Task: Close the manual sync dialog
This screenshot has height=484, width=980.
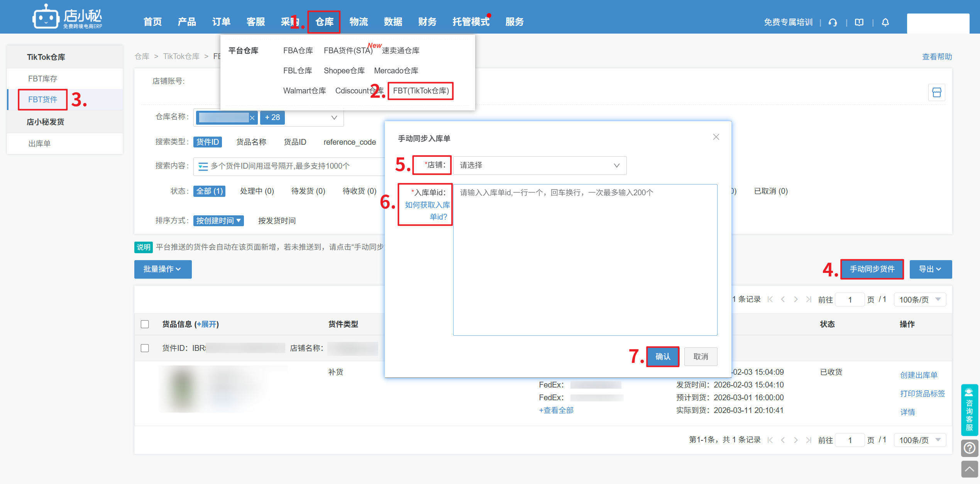Action: (x=716, y=137)
